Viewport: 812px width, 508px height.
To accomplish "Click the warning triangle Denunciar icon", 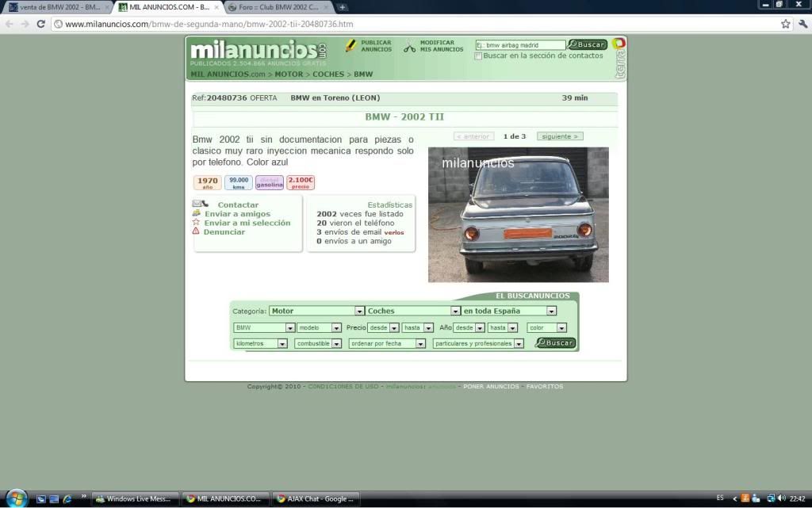I will coord(196,231).
